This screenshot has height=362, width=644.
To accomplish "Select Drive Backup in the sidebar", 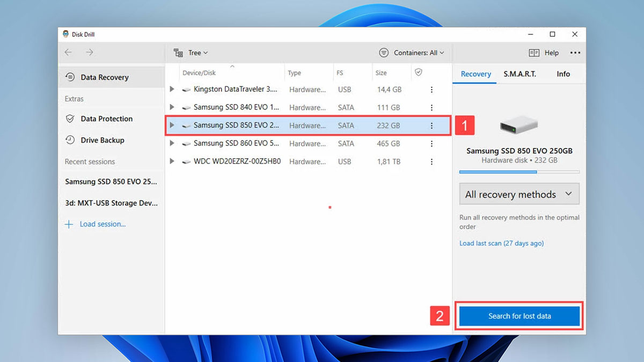I will tap(111, 140).
